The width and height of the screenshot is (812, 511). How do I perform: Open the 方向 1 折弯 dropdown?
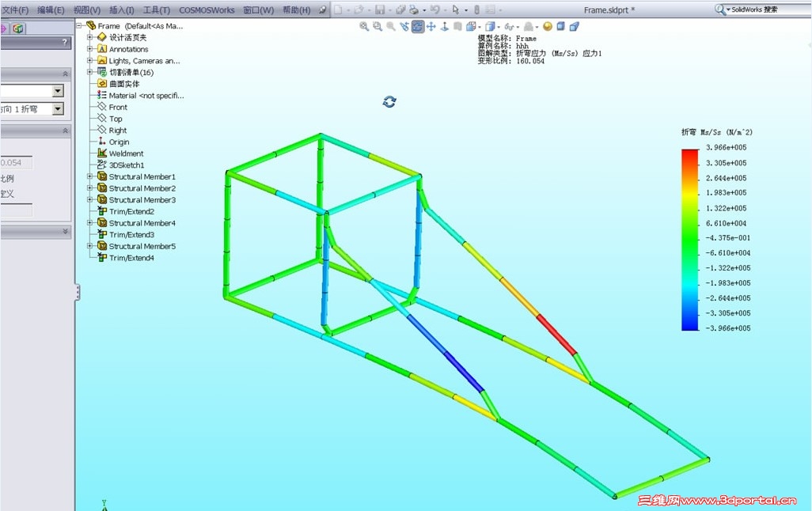tap(58, 108)
